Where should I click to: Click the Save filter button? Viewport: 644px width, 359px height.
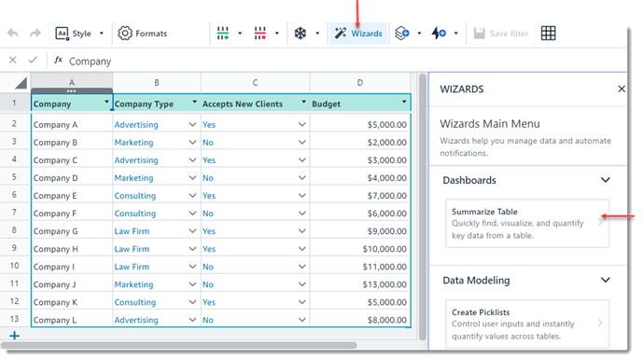click(x=500, y=34)
